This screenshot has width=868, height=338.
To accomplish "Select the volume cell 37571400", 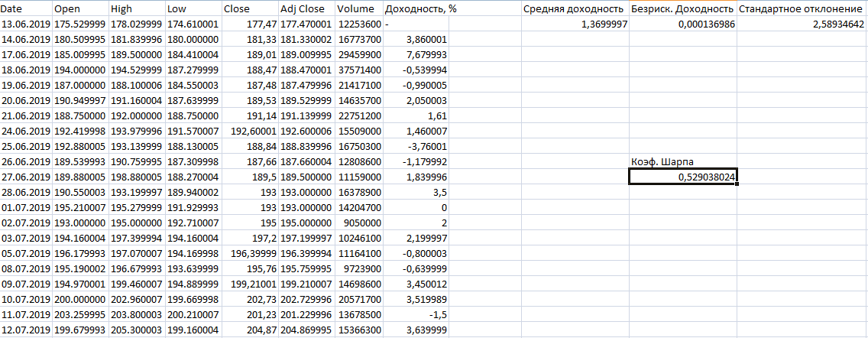I will (358, 70).
